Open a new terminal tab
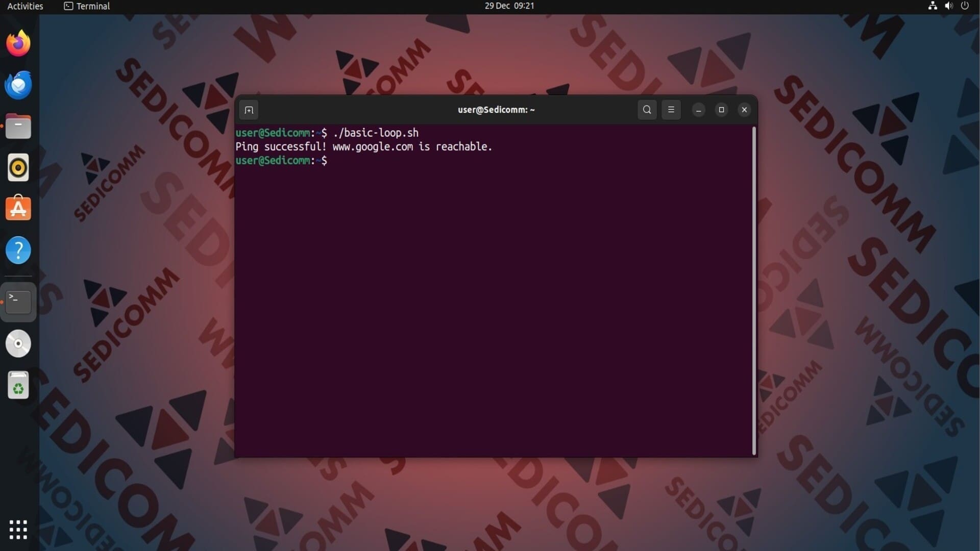 click(249, 110)
